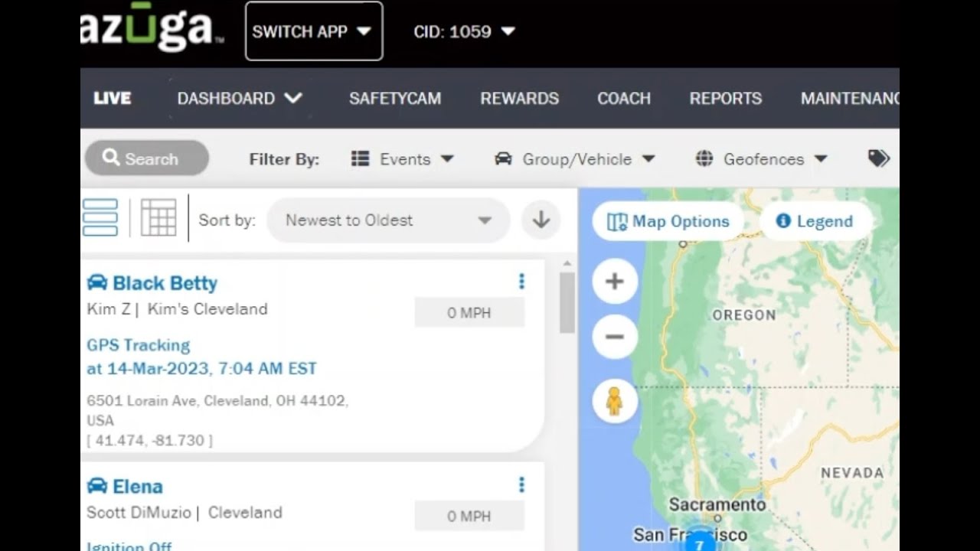The height and width of the screenshot is (551, 980).
Task: Open the SafetyCam tab
Action: click(395, 98)
